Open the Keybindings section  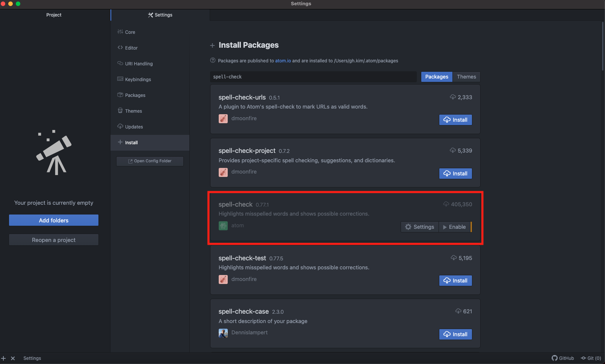(x=150, y=79)
